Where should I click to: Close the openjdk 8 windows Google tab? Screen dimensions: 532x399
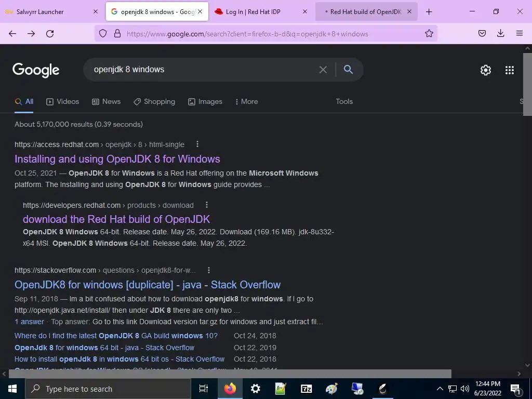(200, 11)
